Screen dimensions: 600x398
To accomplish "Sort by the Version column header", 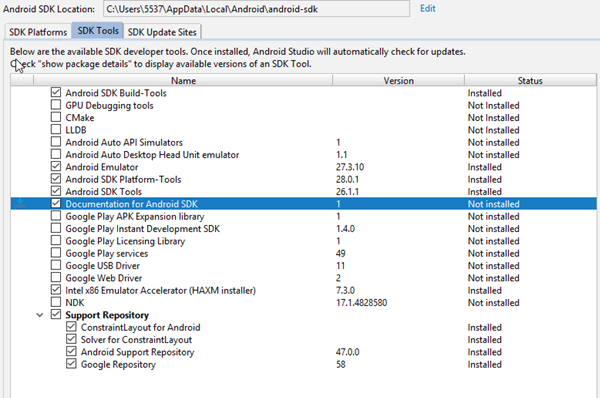I will pyautogui.click(x=398, y=80).
